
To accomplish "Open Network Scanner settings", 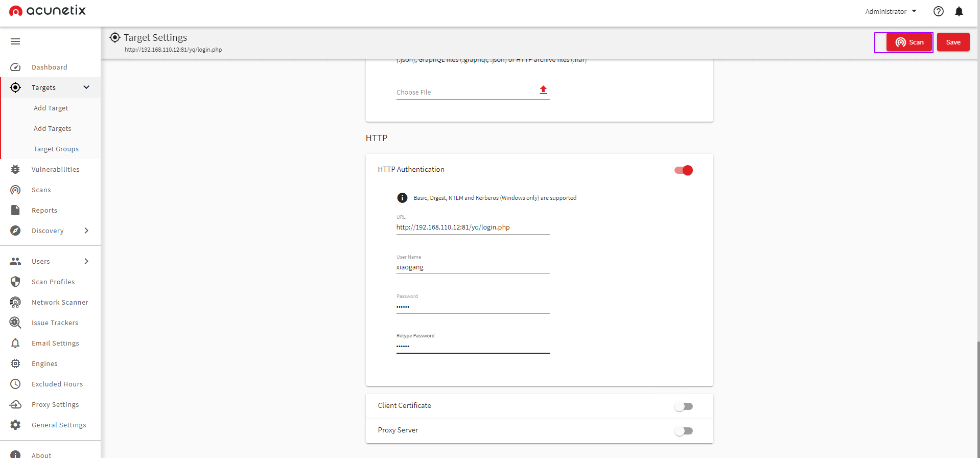I will click(x=60, y=302).
